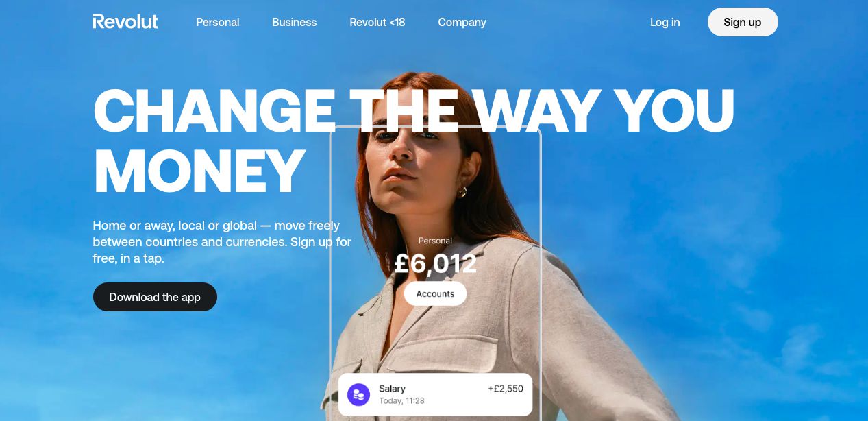The image size is (868, 421).
Task: Click the Salary transaction title text
Action: pos(393,389)
